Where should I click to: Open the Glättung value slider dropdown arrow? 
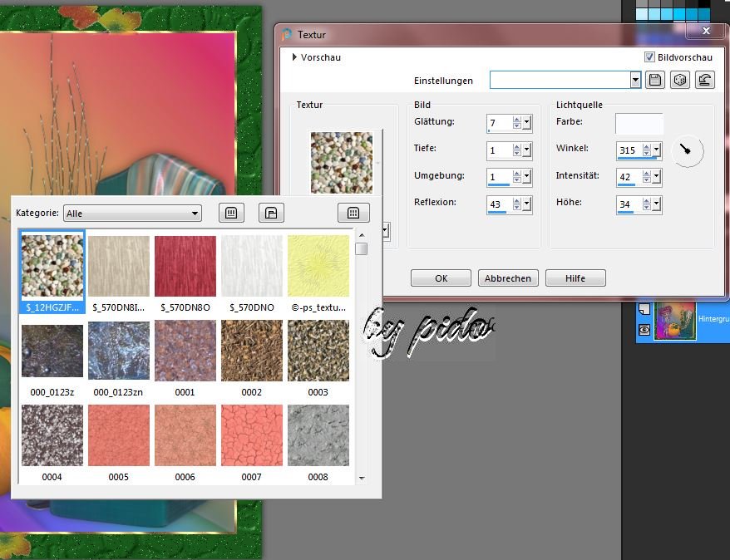point(527,123)
